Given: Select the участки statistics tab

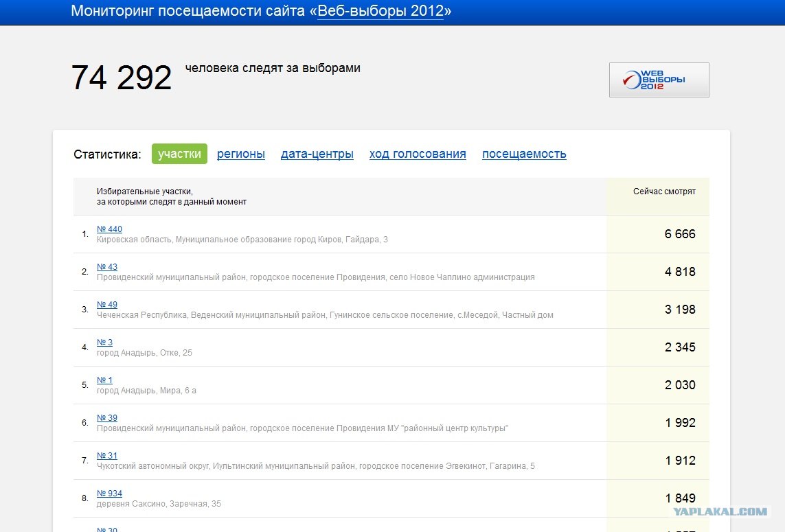Looking at the screenshot, I should tap(179, 154).
